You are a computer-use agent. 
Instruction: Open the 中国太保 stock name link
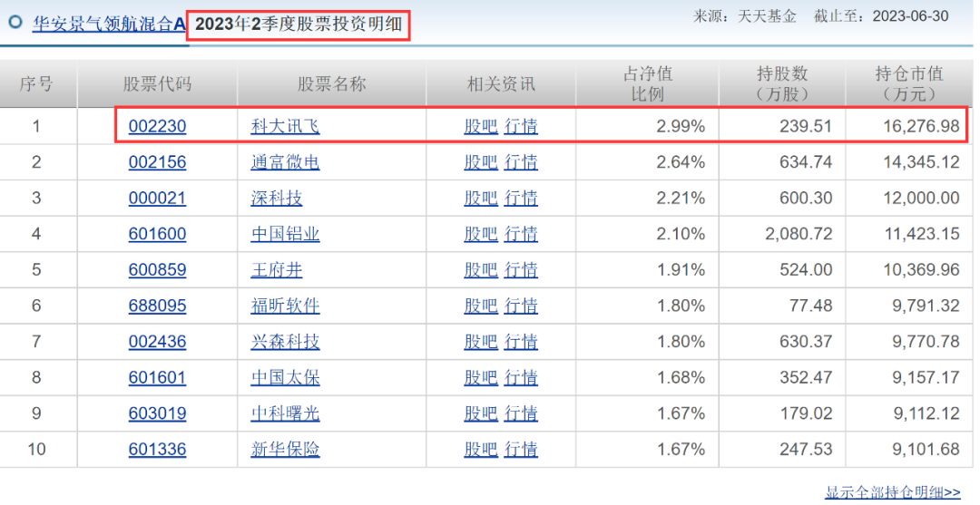click(x=285, y=378)
